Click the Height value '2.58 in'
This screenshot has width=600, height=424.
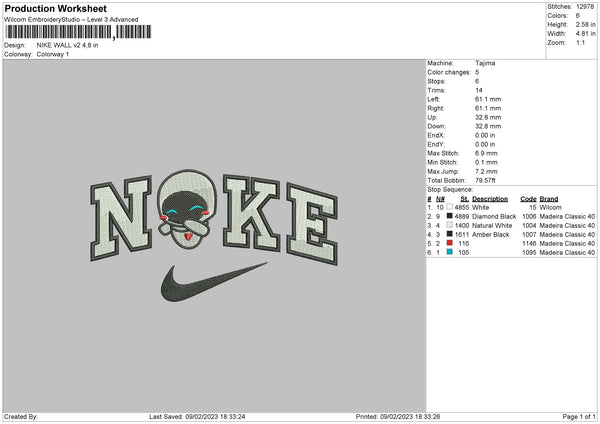585,24
